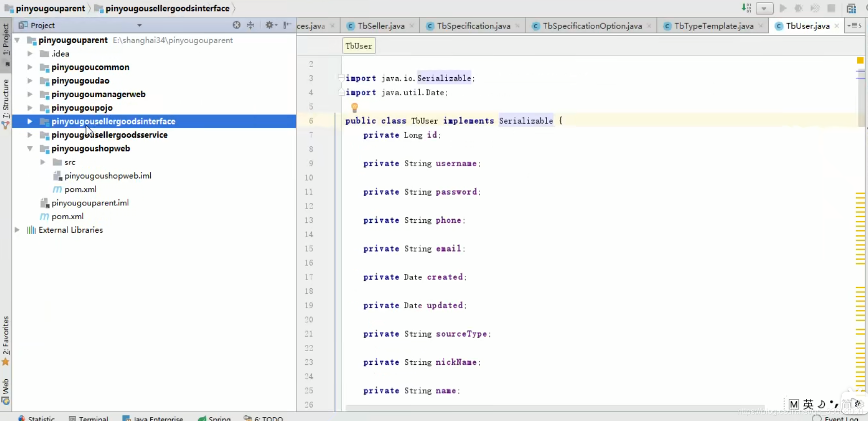Image resolution: width=868 pixels, height=421 pixels.
Task: Open the 6: TODO tool window
Action: point(263,418)
